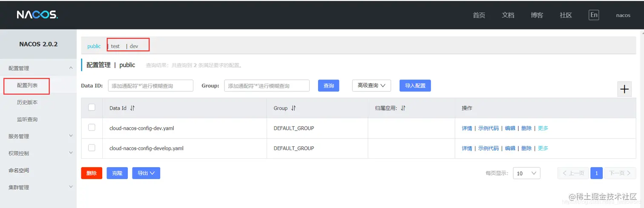
Task: Click the 克隆 button
Action: point(117,173)
